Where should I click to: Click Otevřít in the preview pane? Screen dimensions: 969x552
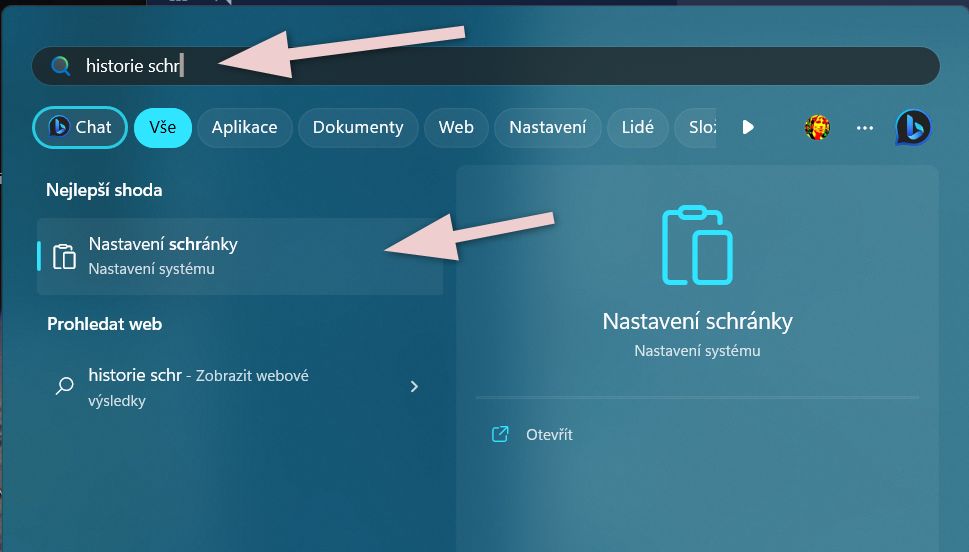click(x=549, y=435)
